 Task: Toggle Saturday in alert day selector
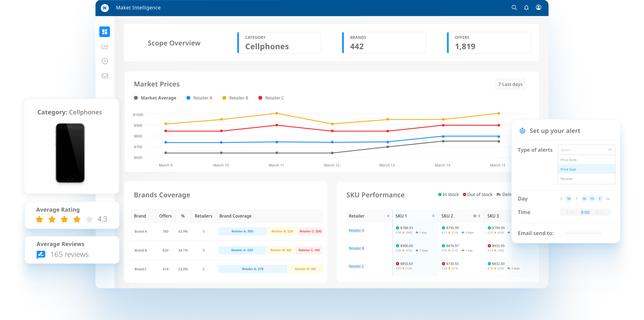[608, 199]
